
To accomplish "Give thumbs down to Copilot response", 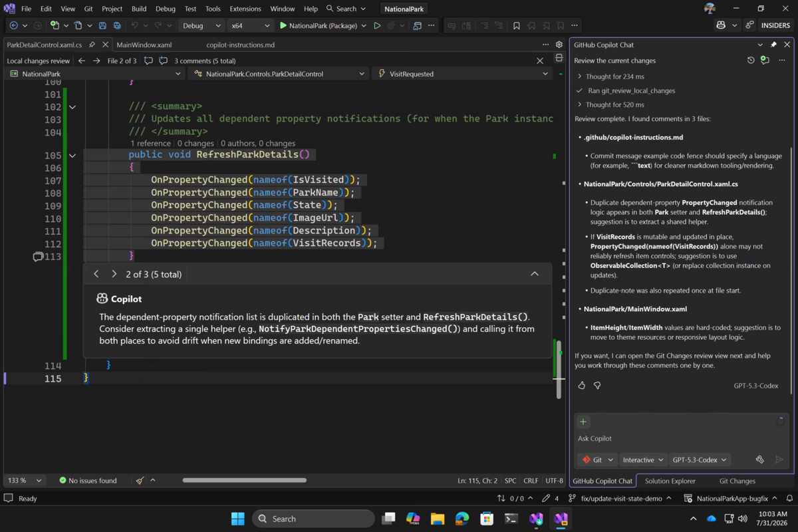I will pos(597,385).
